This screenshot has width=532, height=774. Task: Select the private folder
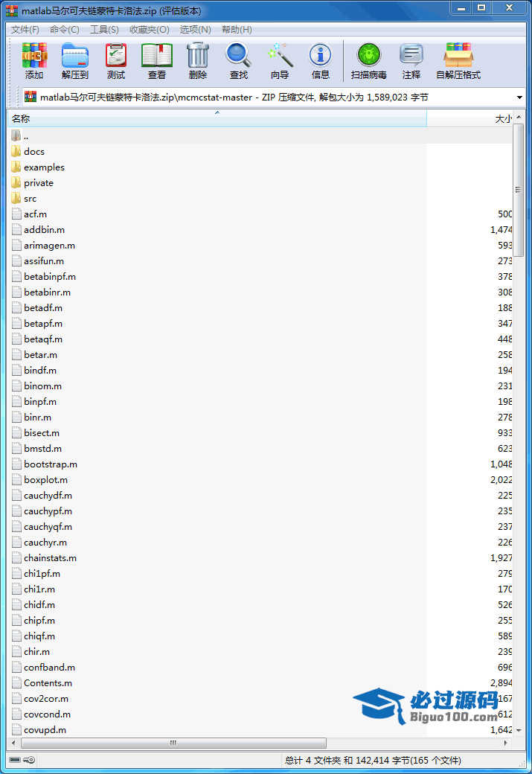point(33,182)
